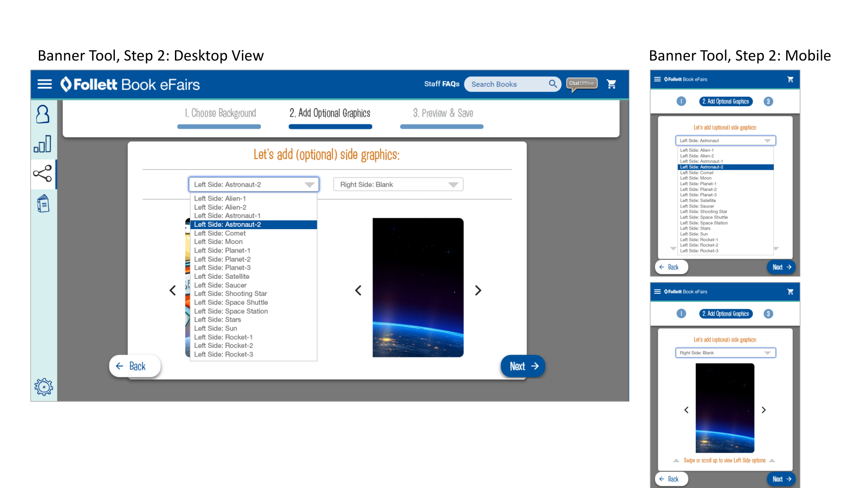The height and width of the screenshot is (488, 868).
Task: Choose Left Side: Rocket-1 in desktop list
Action: click(x=254, y=337)
